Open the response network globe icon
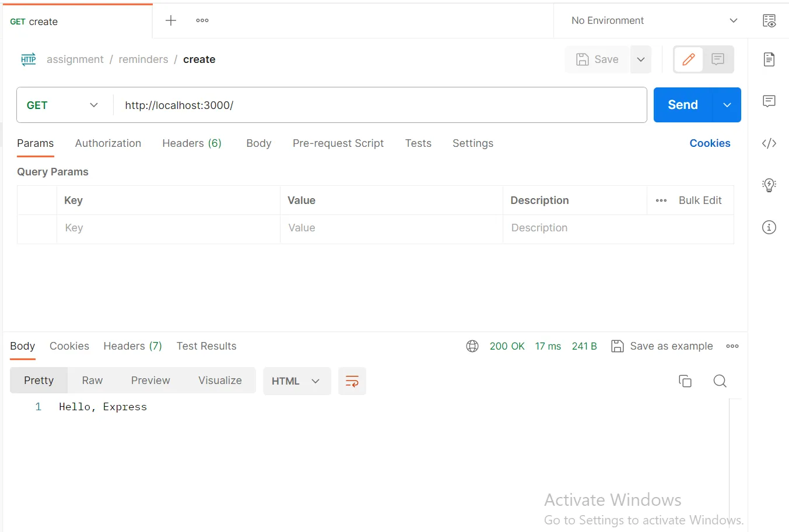This screenshot has width=789, height=532. [x=472, y=346]
